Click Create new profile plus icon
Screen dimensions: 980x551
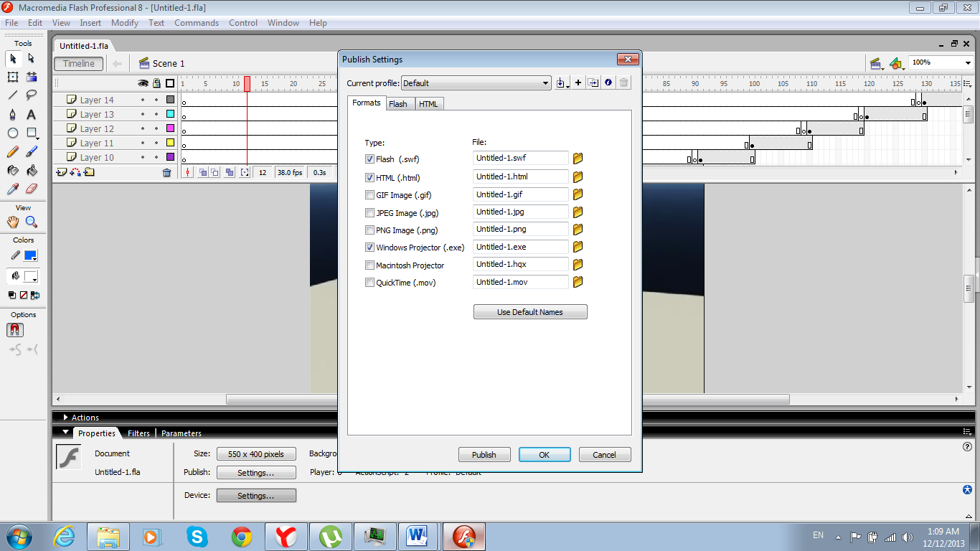(578, 83)
